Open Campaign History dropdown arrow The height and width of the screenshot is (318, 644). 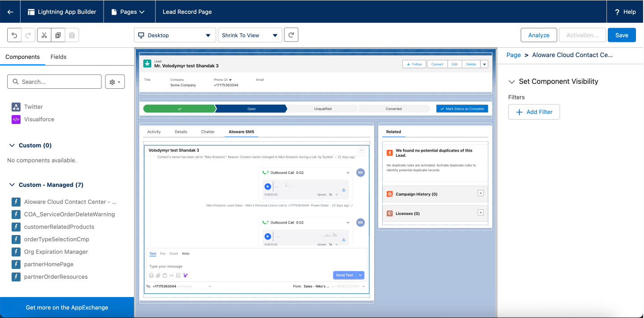tap(481, 193)
